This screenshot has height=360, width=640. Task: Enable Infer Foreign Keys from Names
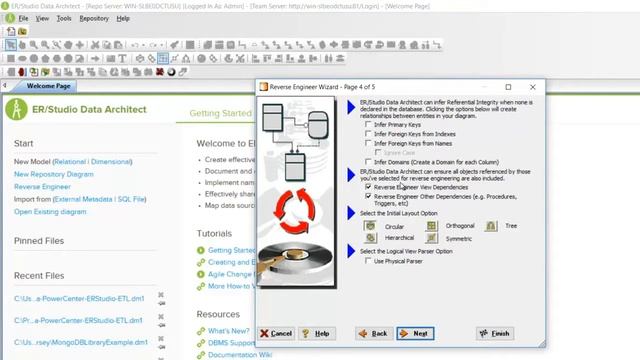[x=368, y=143]
